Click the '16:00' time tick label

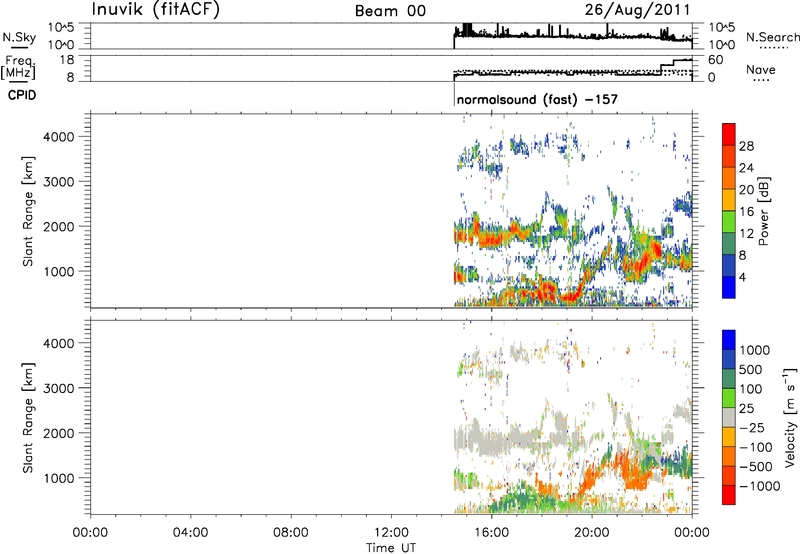(x=491, y=533)
